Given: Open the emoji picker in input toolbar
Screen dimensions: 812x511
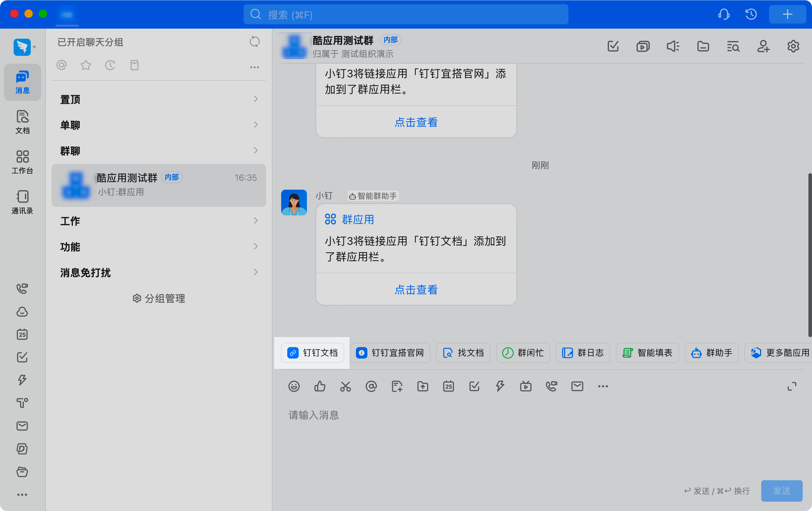Looking at the screenshot, I should tap(294, 386).
